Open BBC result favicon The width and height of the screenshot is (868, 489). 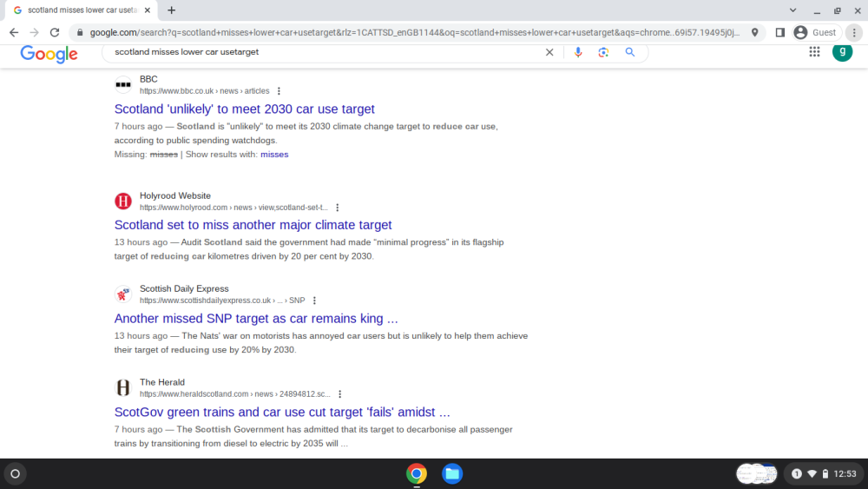[123, 85]
